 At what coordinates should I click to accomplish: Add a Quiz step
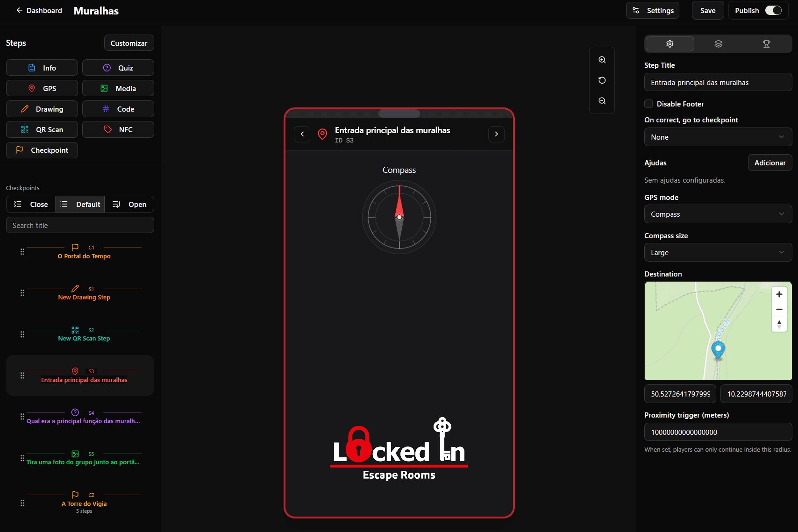118,67
